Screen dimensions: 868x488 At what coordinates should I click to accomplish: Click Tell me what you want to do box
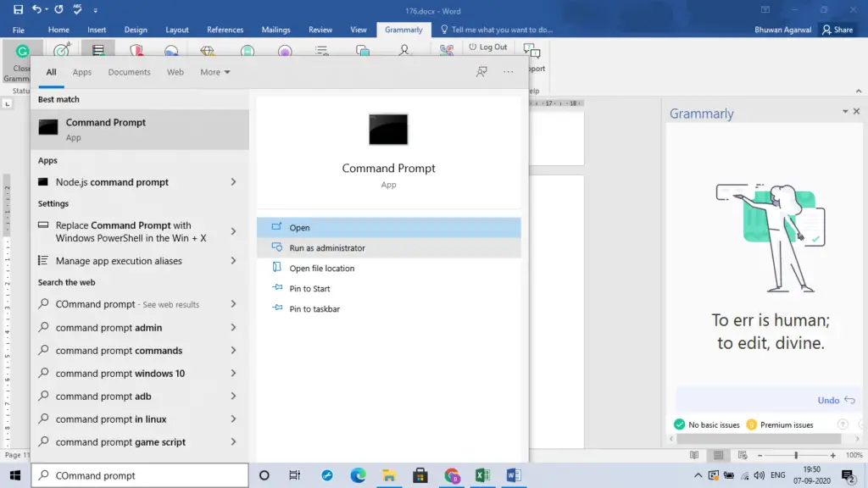[497, 30]
